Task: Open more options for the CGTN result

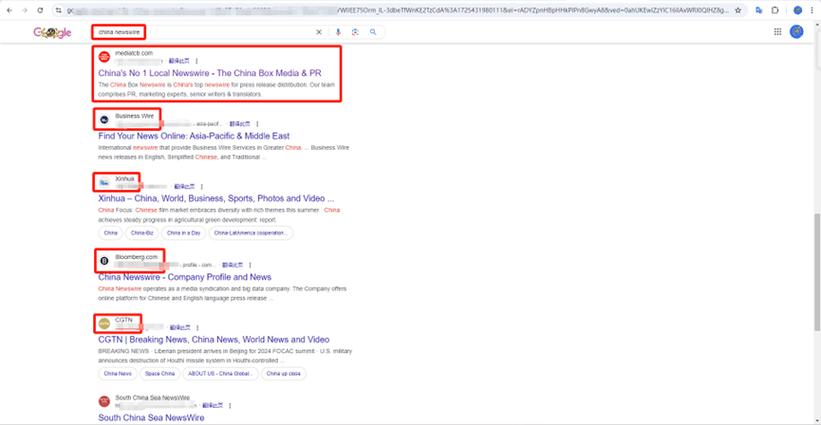Action: (x=198, y=328)
